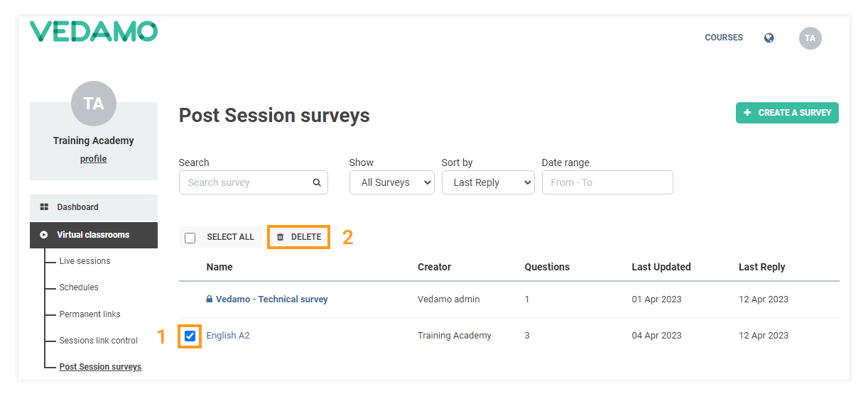This screenshot has width=868, height=396.
Task: Click the plus icon on Create a Survey
Action: (x=747, y=113)
